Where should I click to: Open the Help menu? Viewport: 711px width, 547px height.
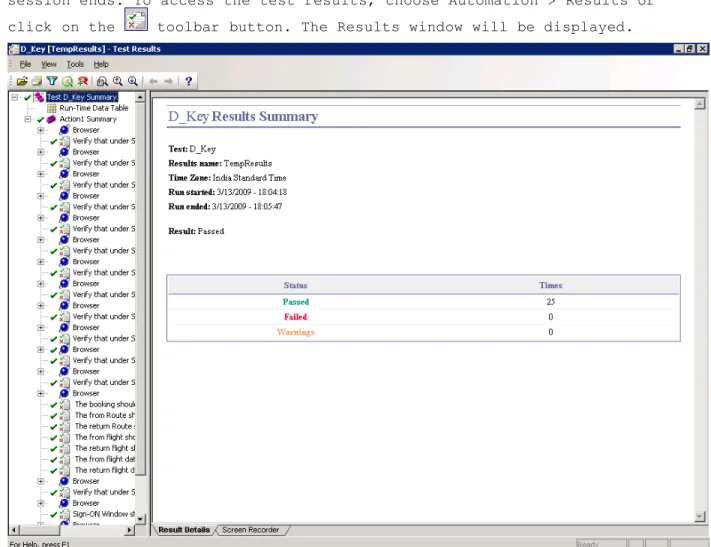tap(101, 64)
